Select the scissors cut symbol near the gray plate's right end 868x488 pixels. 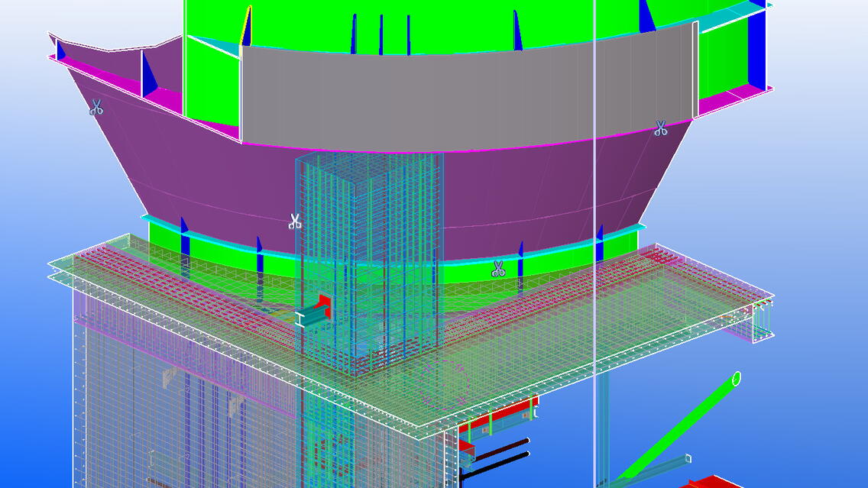point(660,128)
